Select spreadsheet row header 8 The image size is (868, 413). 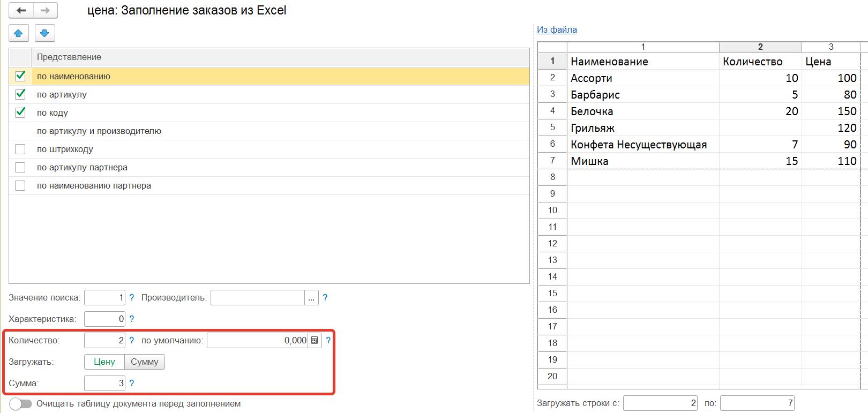[552, 177]
